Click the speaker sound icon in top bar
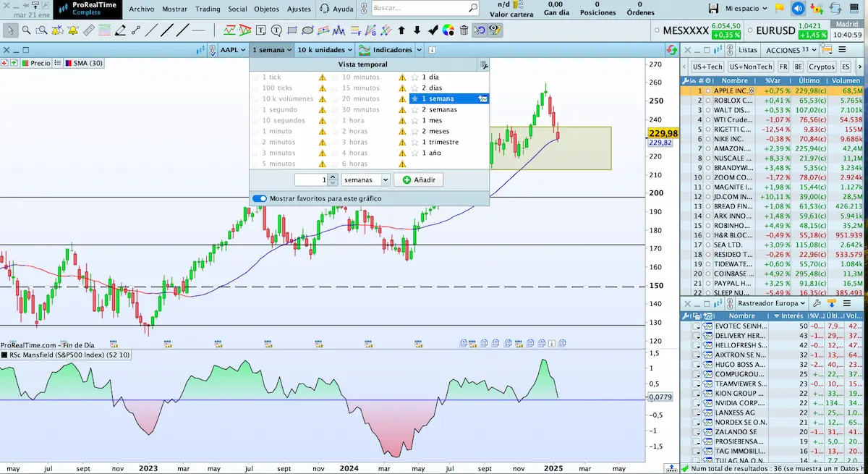 pyautogui.click(x=798, y=9)
